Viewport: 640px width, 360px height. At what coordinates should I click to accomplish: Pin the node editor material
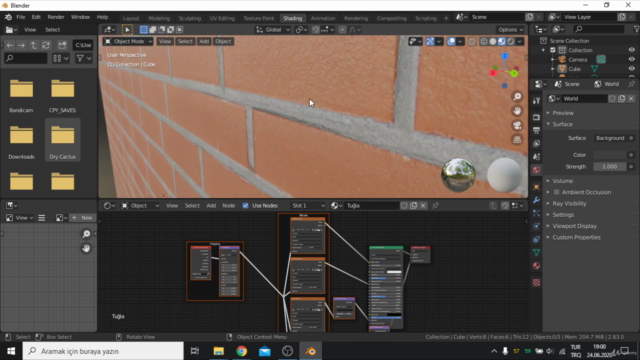(x=436, y=205)
